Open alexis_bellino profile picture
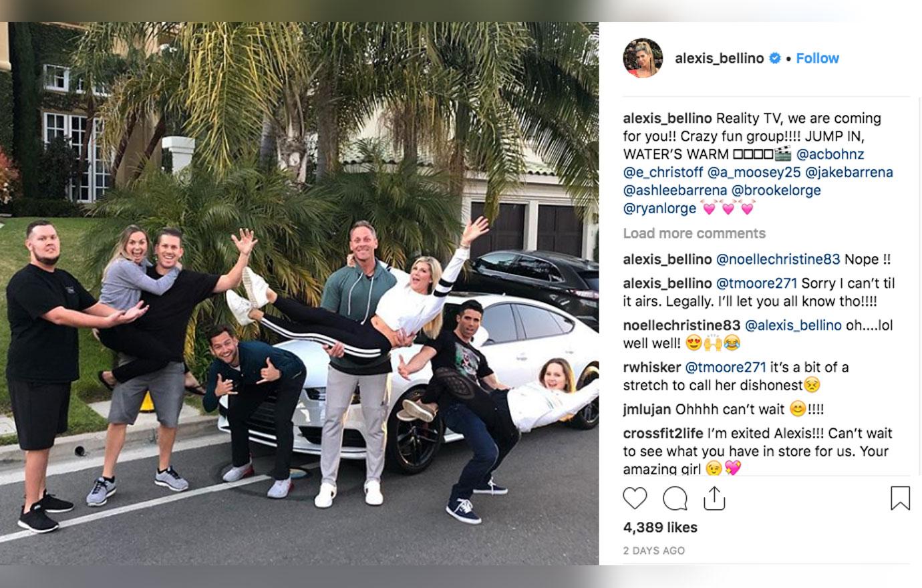922x588 pixels. pyautogui.click(x=643, y=58)
